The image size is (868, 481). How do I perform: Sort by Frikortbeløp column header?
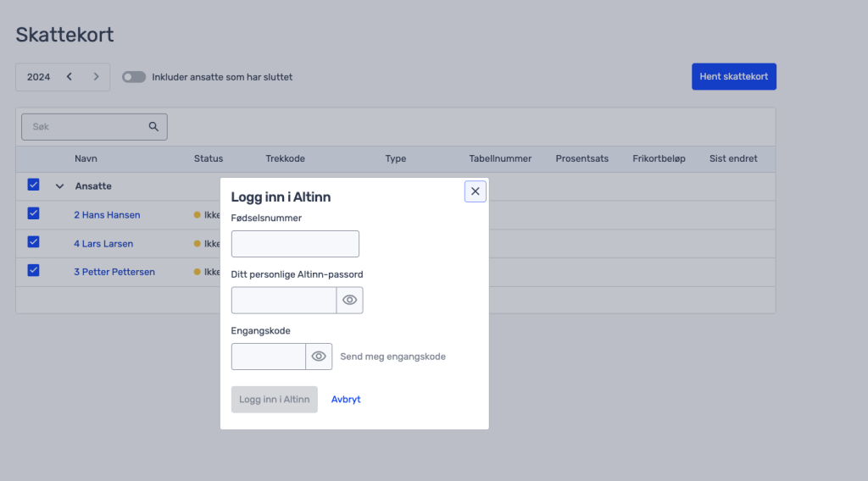(659, 158)
